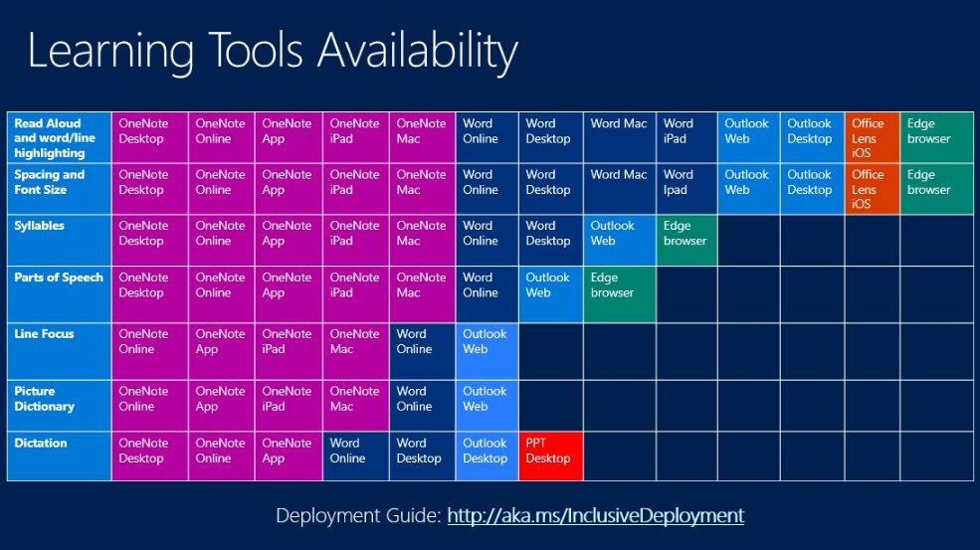Click 'Outlook Web' in the Syllables row
The image size is (980, 550).
click(620, 241)
